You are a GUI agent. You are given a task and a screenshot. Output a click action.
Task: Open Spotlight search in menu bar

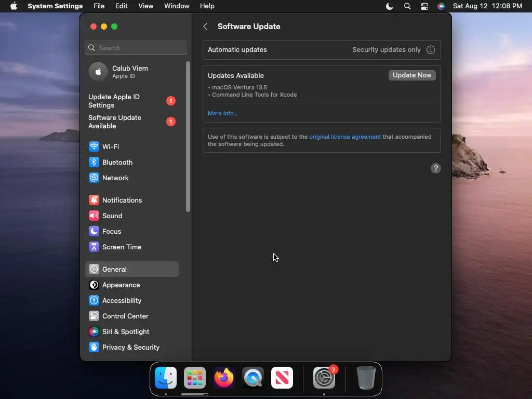click(x=407, y=6)
